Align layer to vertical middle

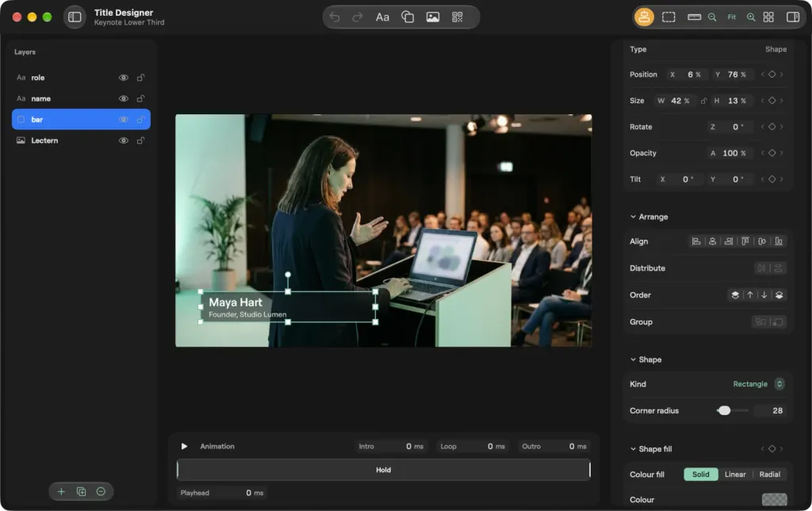click(x=762, y=241)
